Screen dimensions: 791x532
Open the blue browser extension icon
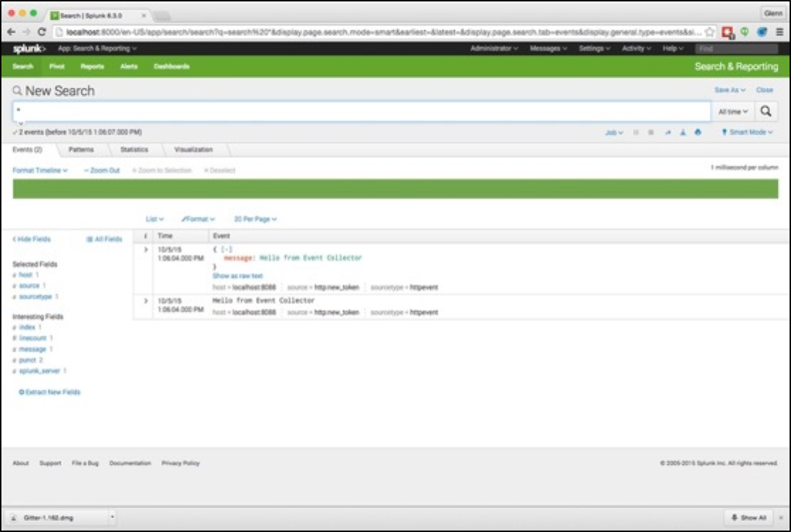coord(762,31)
